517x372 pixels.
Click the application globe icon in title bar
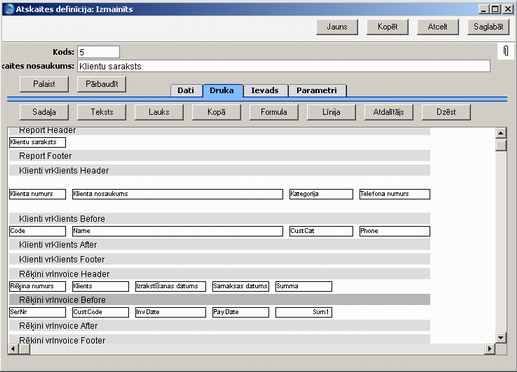[x=9, y=9]
